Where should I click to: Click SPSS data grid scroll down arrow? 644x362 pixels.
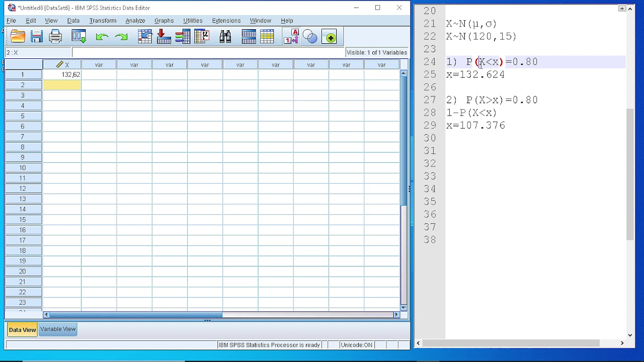point(404,307)
